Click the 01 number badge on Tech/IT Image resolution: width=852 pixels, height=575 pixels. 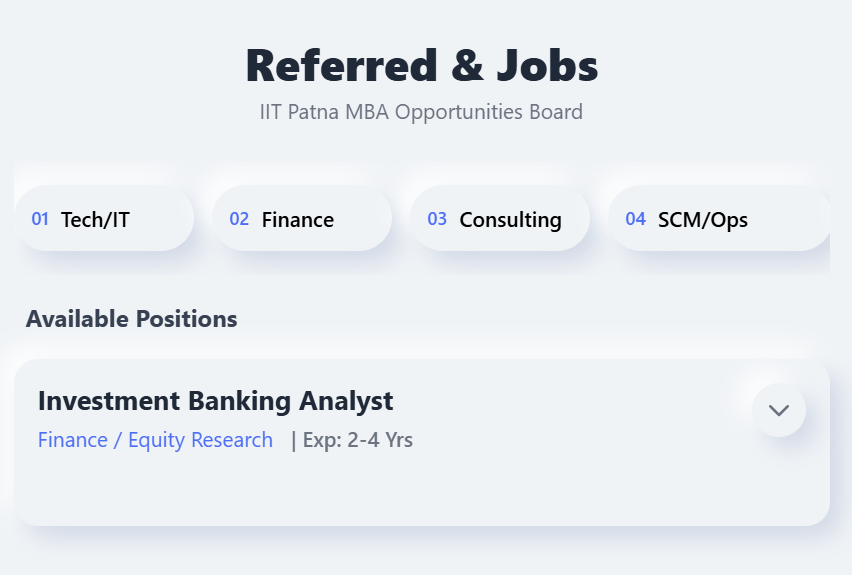(x=40, y=219)
